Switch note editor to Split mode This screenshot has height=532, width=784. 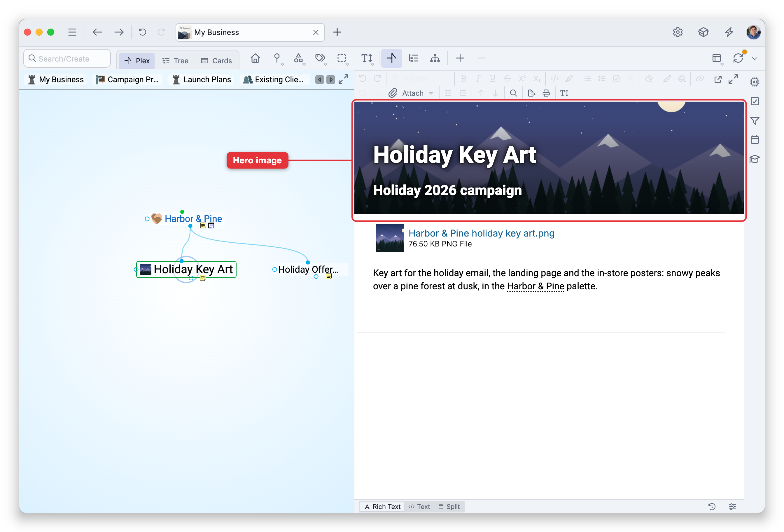[449, 506]
